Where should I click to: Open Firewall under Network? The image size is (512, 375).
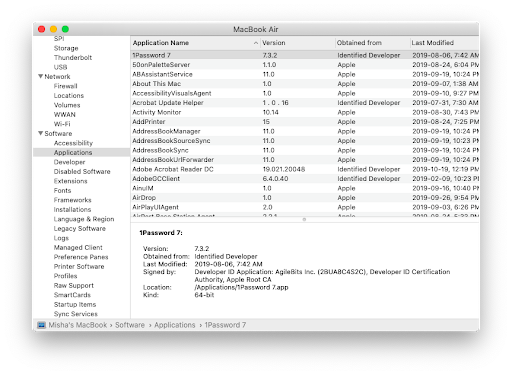coord(65,86)
